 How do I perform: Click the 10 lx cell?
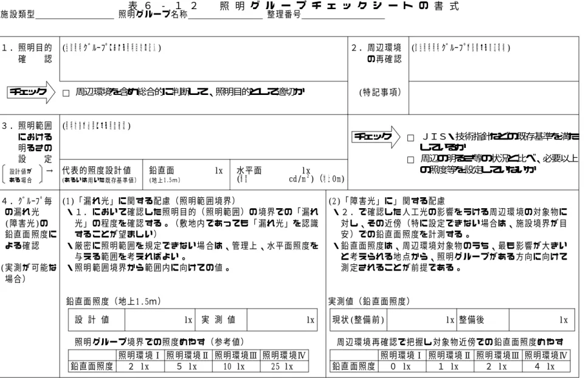point(235,366)
